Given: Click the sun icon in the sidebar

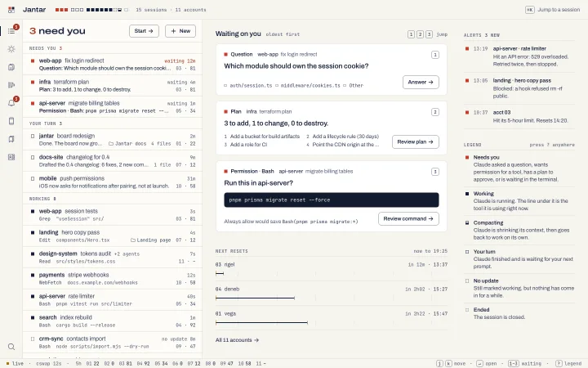Looking at the screenshot, I should [11, 49].
